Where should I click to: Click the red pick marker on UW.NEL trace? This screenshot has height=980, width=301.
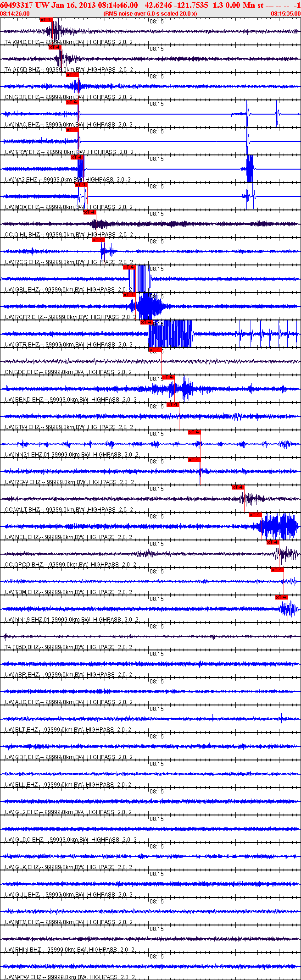click(256, 515)
